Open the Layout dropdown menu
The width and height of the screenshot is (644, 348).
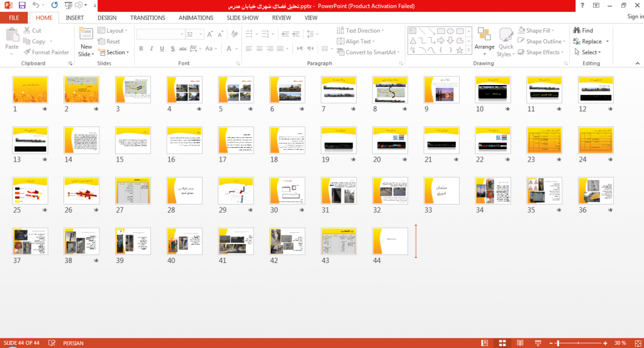pyautogui.click(x=113, y=30)
